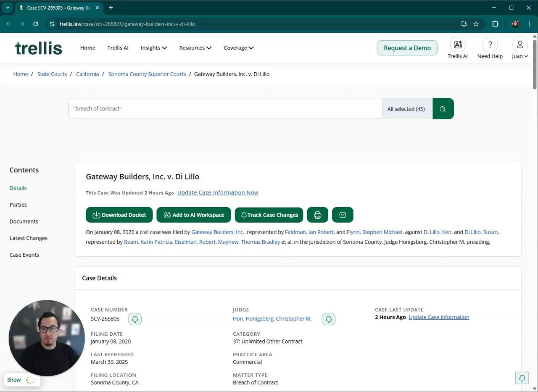Click the green search magnifier button

(443, 109)
